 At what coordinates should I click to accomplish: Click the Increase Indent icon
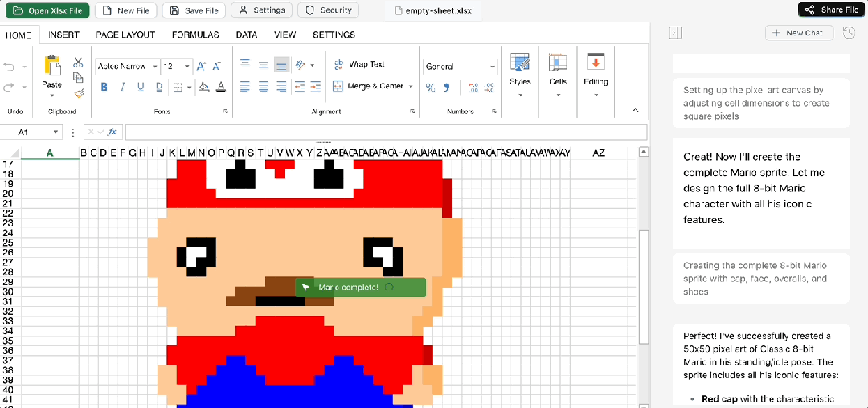tap(317, 87)
